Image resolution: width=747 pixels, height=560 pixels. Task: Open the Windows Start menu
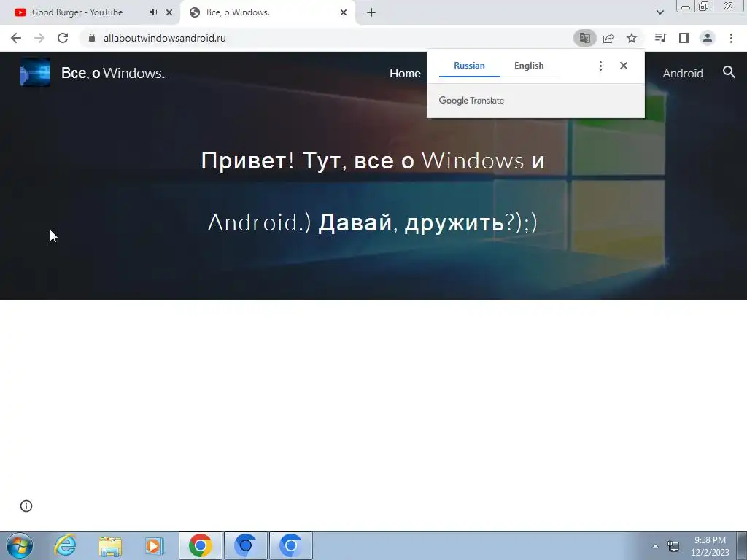pos(20,545)
